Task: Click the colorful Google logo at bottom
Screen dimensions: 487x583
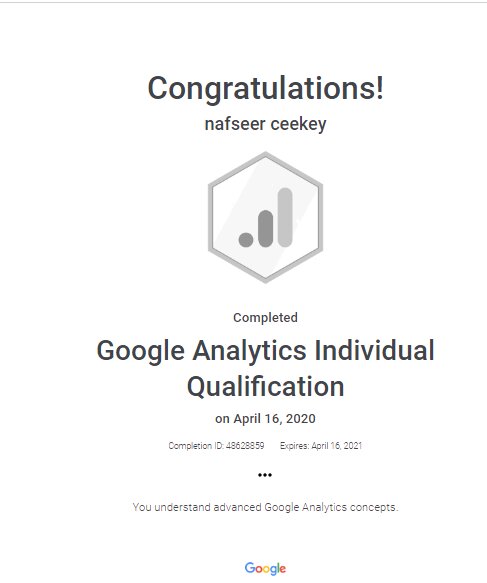Action: 265,568
